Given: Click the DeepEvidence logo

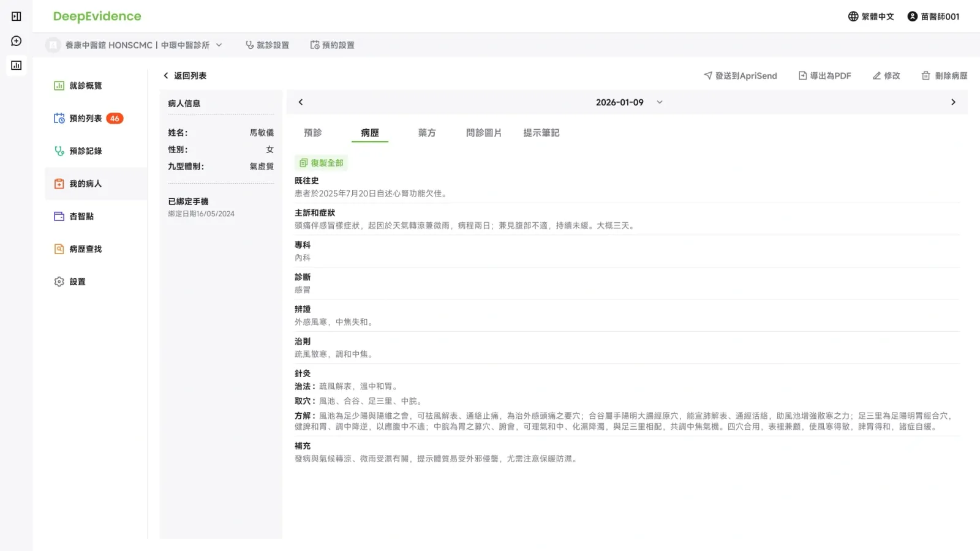Looking at the screenshot, I should (97, 17).
